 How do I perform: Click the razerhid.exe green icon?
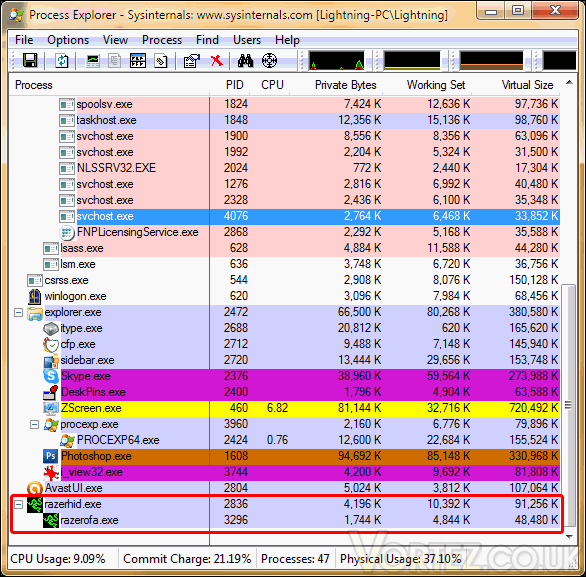coord(35,504)
